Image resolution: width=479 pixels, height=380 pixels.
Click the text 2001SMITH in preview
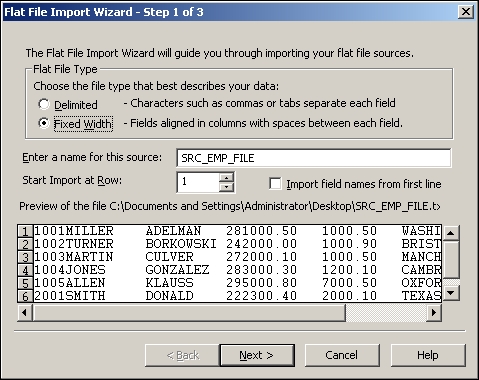point(70,296)
